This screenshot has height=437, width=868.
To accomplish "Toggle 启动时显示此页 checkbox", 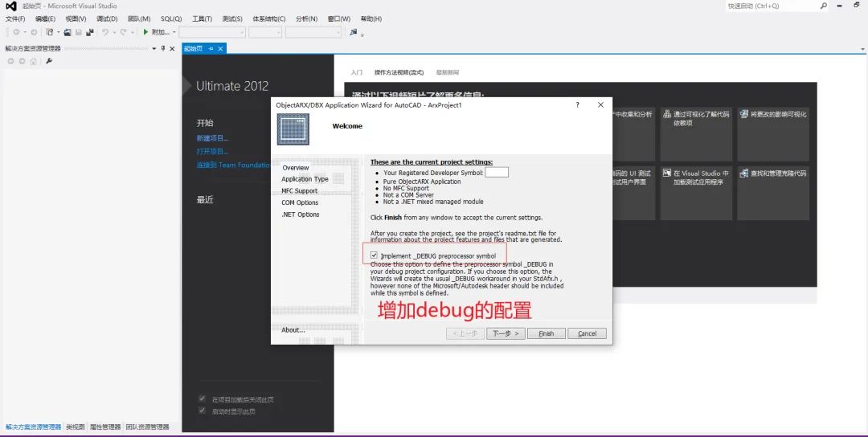I will pos(203,411).
